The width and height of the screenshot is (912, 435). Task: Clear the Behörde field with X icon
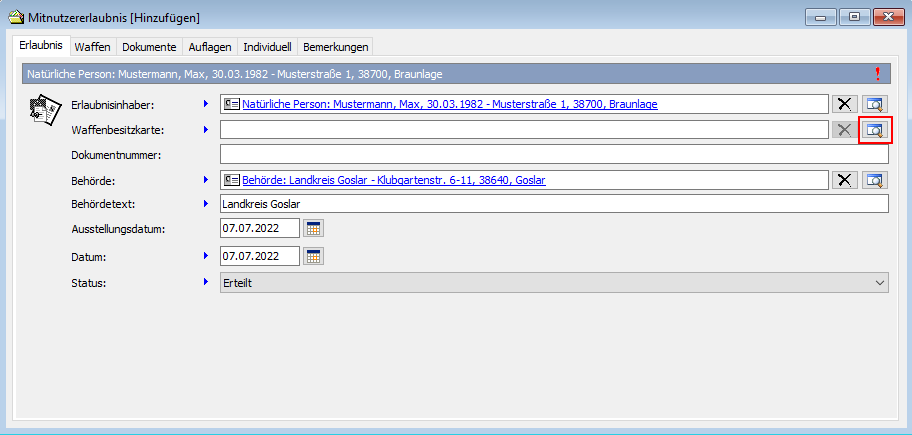click(x=845, y=180)
